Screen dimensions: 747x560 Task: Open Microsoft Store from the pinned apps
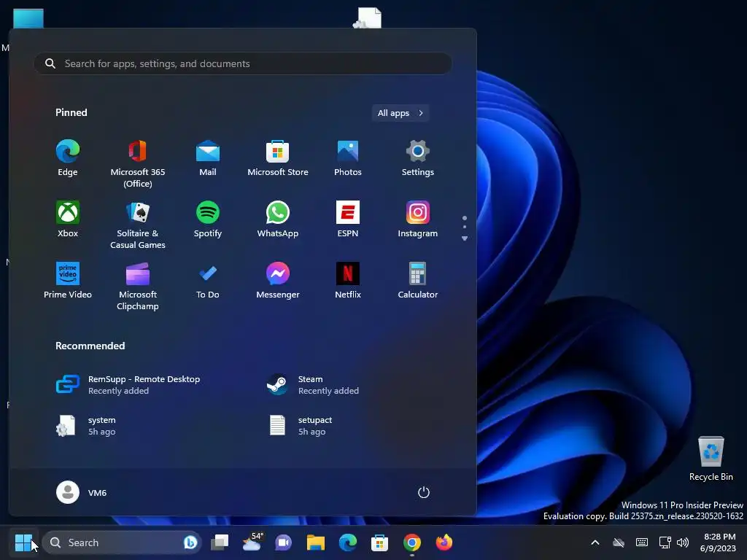tap(278, 158)
